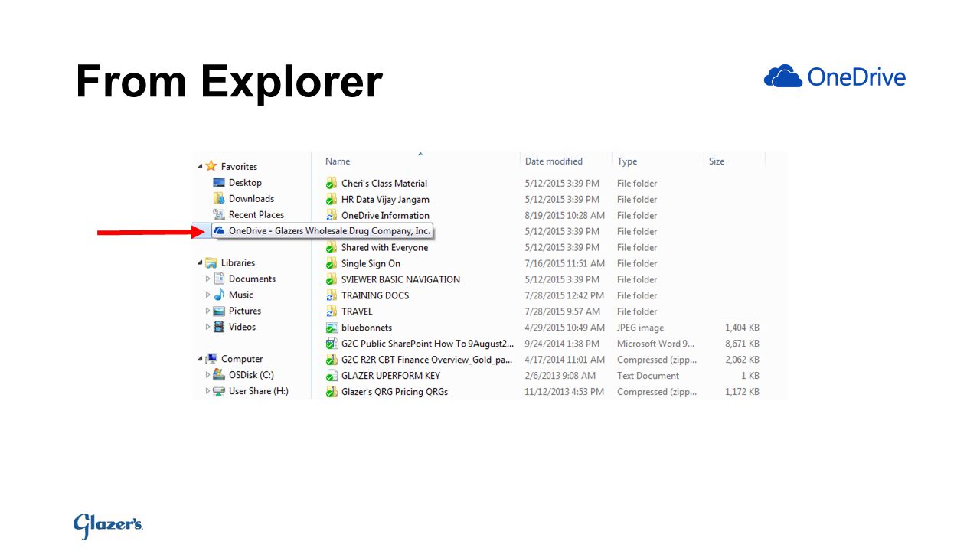
Task: Click the TRAINING DOCS folder icon
Action: (x=332, y=295)
